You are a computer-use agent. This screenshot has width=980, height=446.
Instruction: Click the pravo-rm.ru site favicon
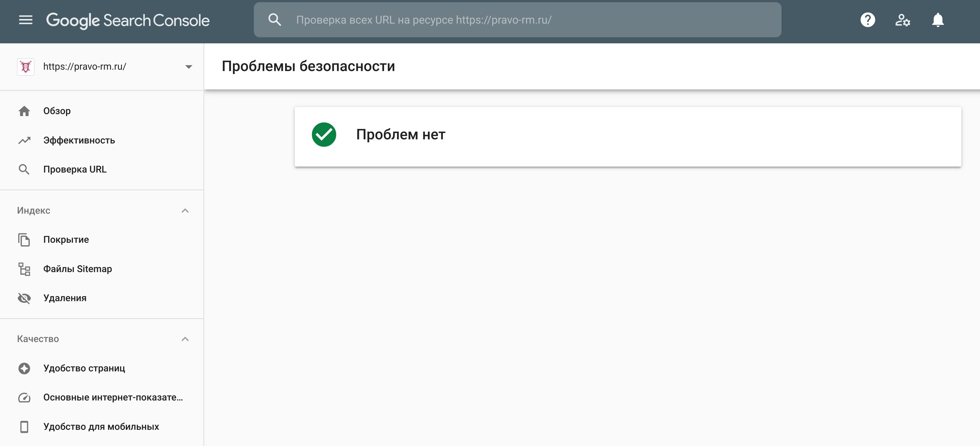point(25,67)
